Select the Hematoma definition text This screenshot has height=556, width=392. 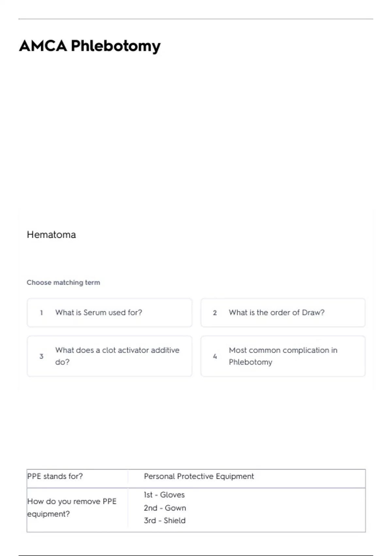click(51, 235)
